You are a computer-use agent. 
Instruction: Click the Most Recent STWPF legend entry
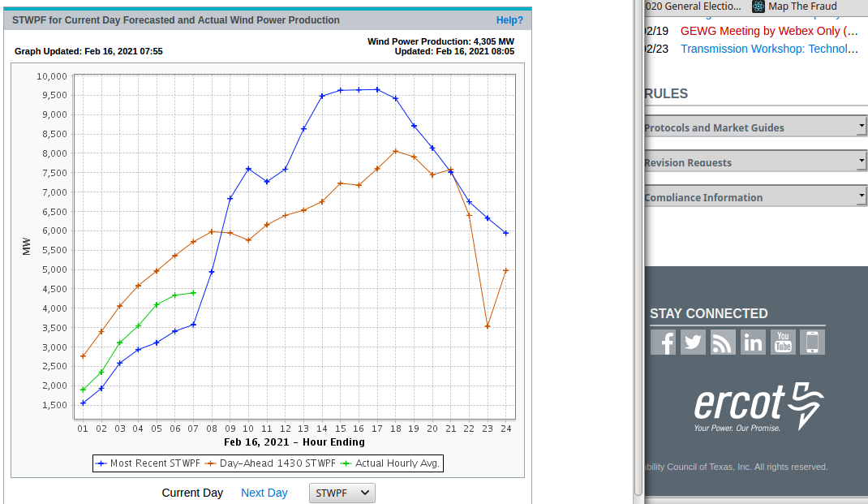[x=148, y=463]
